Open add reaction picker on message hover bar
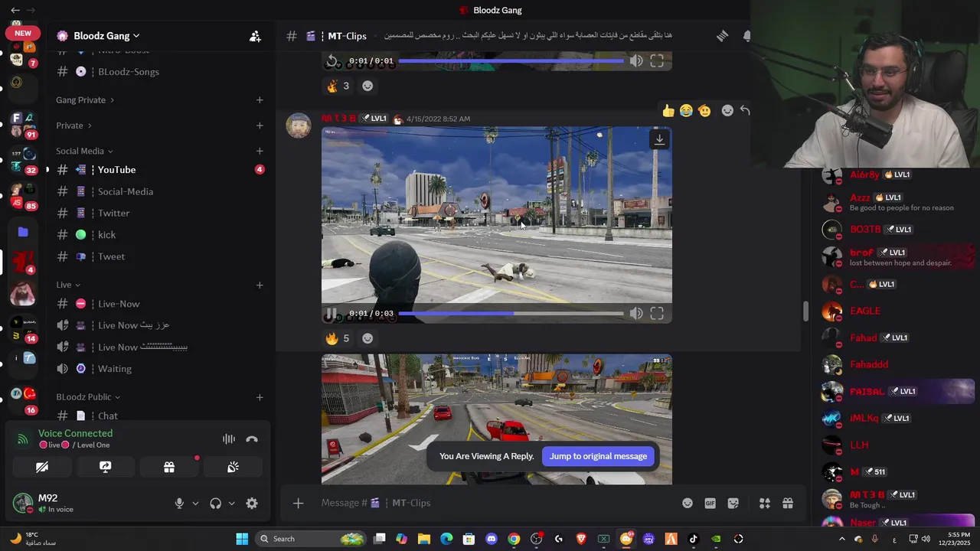This screenshot has height=551, width=980. 727,111
